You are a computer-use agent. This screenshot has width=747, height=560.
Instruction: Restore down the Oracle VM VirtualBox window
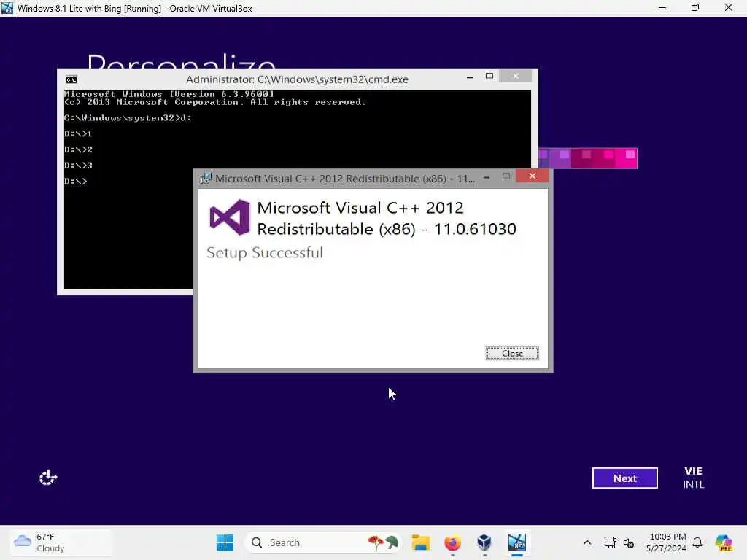point(695,8)
